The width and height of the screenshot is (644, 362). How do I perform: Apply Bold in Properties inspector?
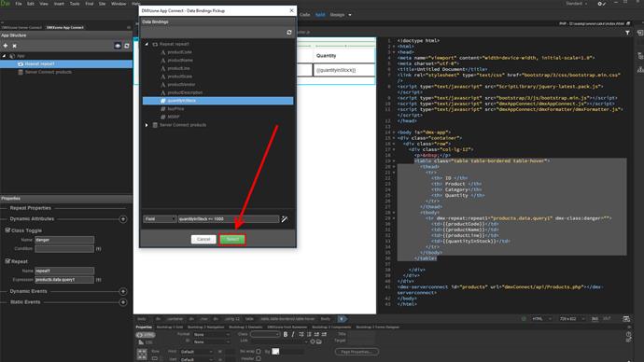tap(286, 335)
